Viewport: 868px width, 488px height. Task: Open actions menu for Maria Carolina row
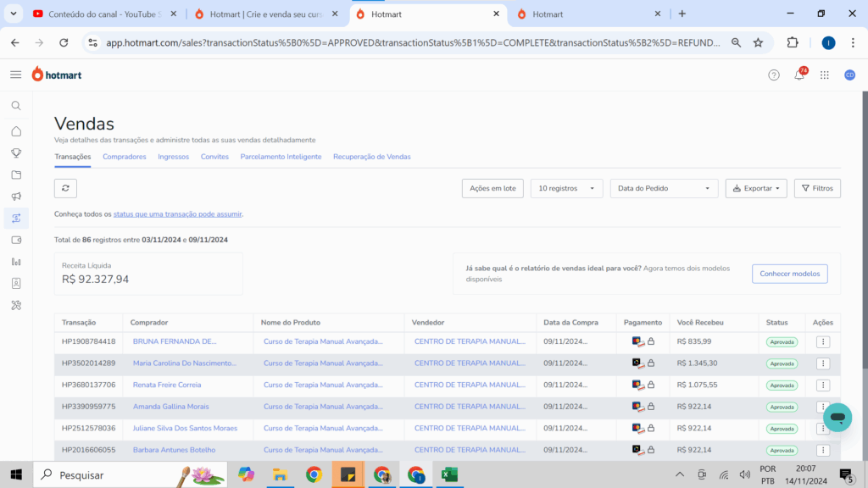pyautogui.click(x=823, y=363)
